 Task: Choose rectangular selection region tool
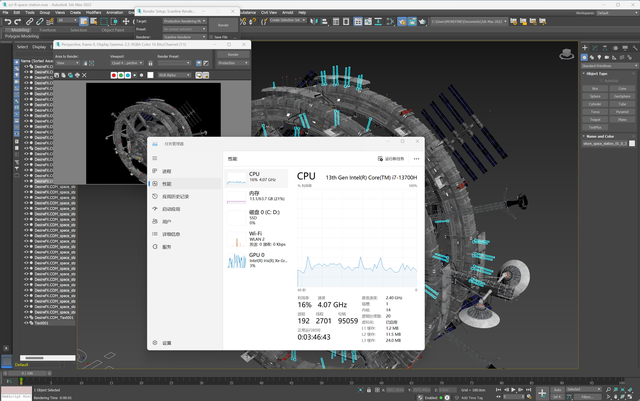(104, 22)
